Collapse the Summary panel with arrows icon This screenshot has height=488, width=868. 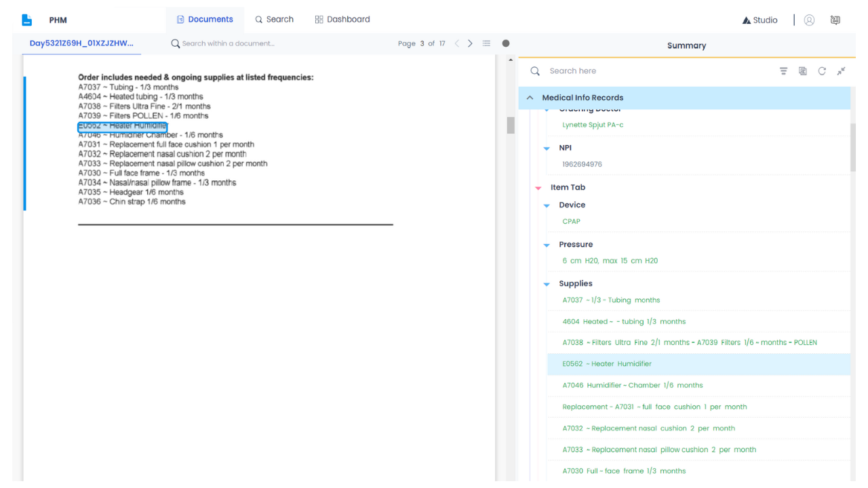click(841, 71)
